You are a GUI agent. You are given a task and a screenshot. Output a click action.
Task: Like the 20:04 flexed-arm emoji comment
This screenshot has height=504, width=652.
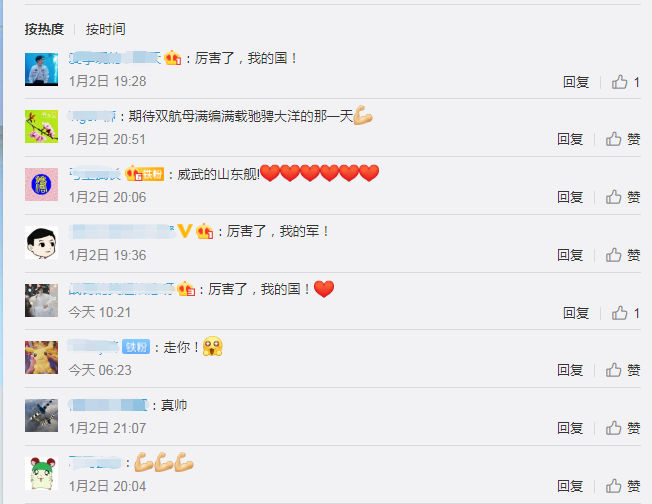coord(622,486)
